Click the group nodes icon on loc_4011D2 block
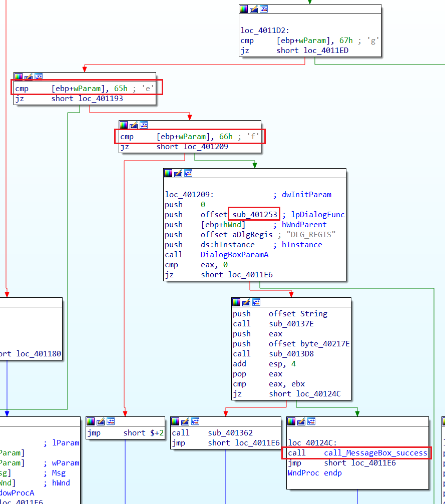The height and width of the screenshot is (504, 445). pyautogui.click(x=263, y=9)
